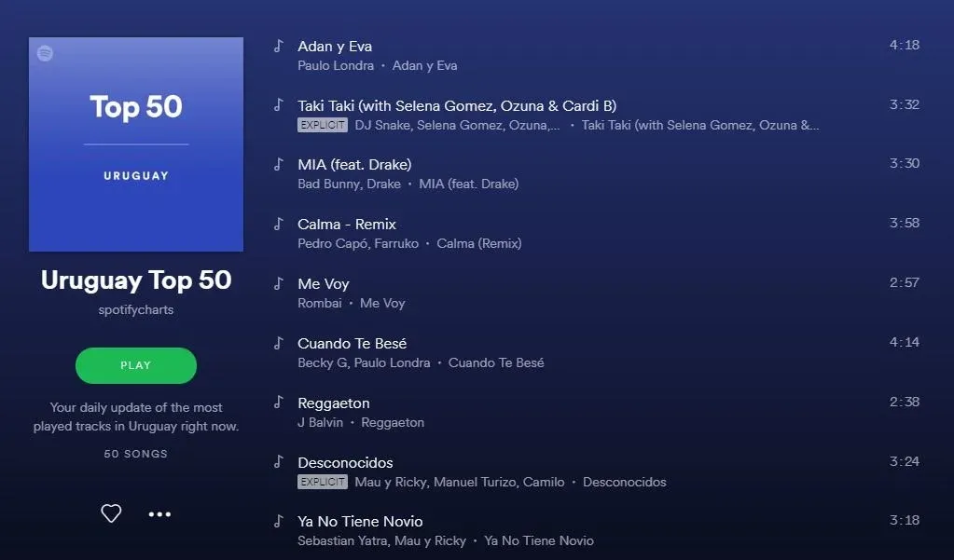Select the Ya No Tiene Novio track title
The width and height of the screenshot is (954, 560).
coord(360,521)
